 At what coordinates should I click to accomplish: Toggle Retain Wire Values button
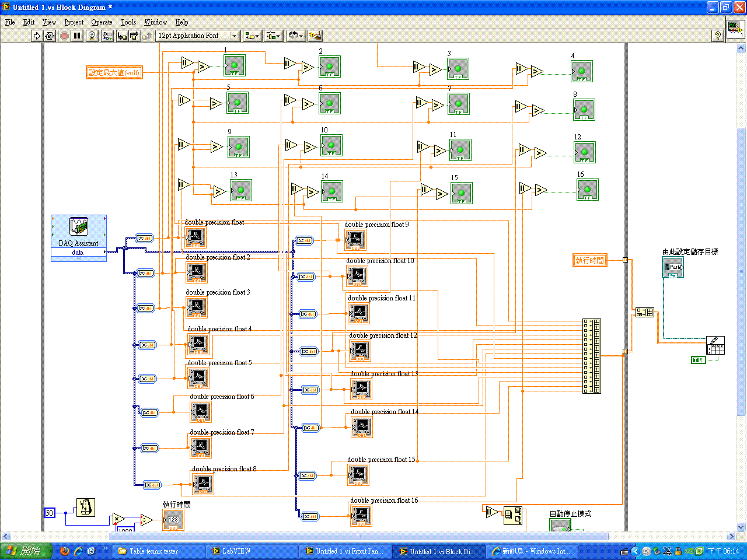tap(107, 36)
